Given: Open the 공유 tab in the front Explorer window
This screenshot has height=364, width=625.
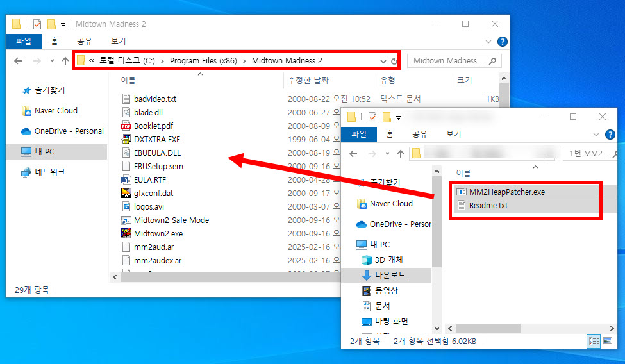Looking at the screenshot, I should [420, 134].
